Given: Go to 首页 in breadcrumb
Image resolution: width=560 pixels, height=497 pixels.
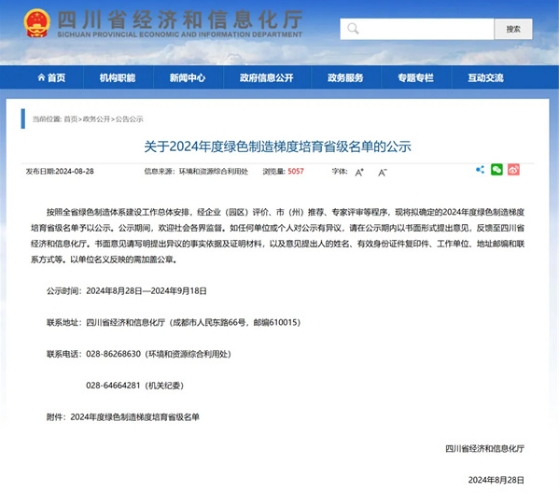Looking at the screenshot, I should coord(70,119).
